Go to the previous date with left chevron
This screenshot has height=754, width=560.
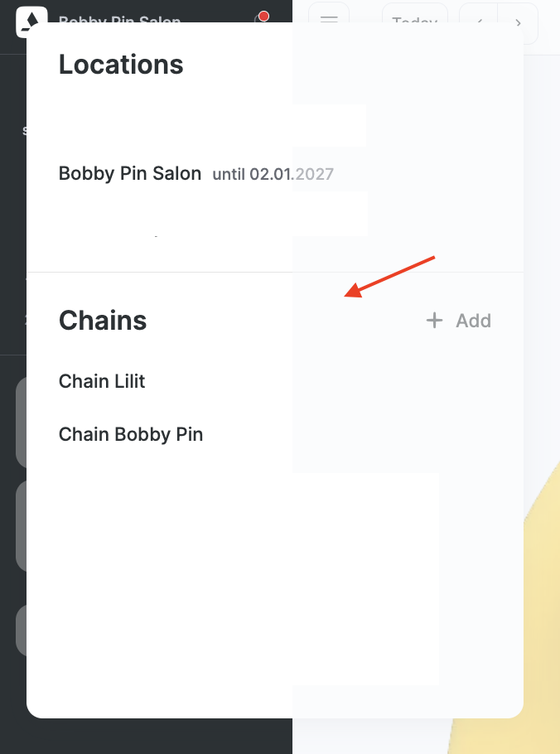pos(479,17)
